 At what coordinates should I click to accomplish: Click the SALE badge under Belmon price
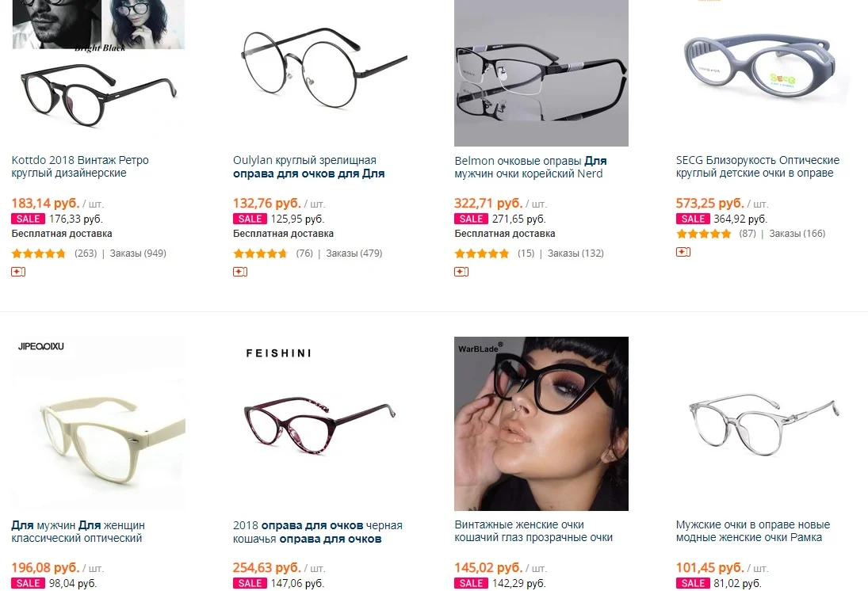pos(471,219)
